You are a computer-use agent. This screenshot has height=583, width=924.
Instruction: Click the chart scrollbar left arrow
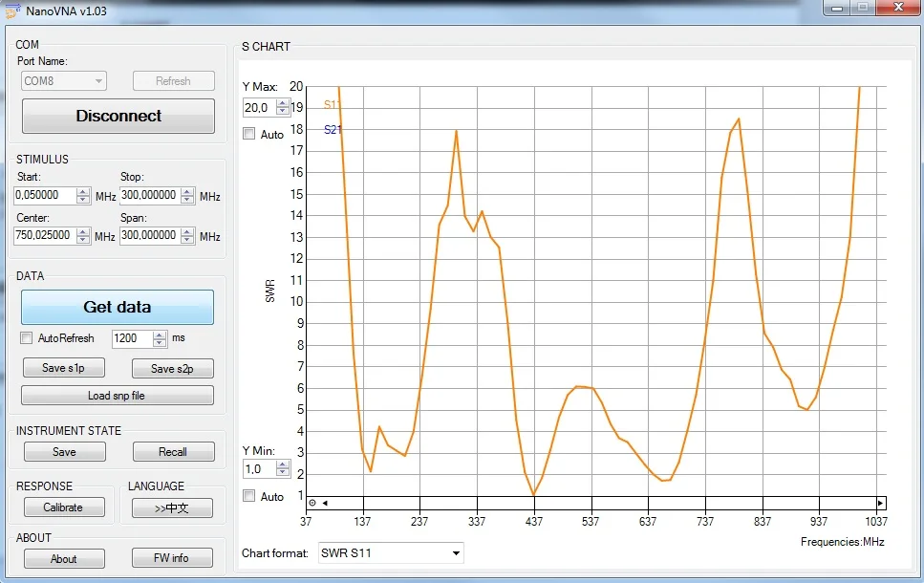tap(325, 504)
